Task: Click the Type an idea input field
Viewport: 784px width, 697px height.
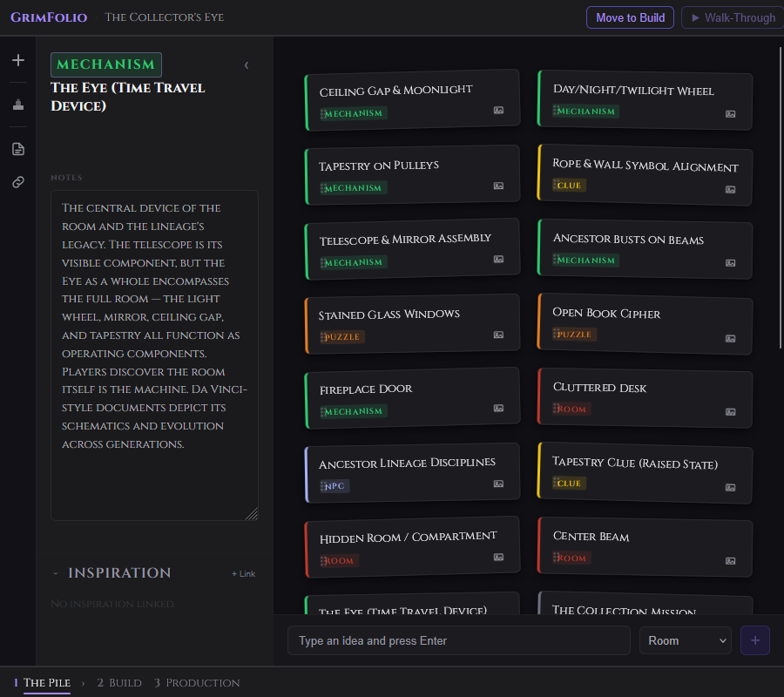Action: click(458, 640)
